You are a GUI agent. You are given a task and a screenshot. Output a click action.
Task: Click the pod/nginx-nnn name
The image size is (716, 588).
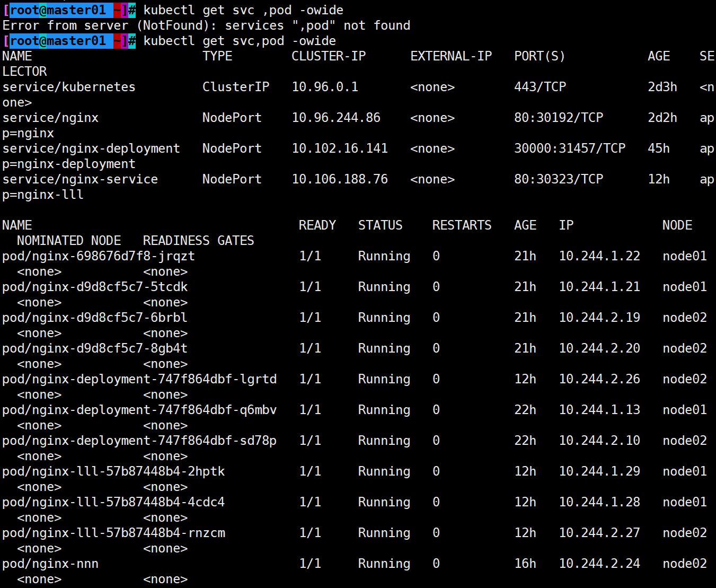point(50,564)
